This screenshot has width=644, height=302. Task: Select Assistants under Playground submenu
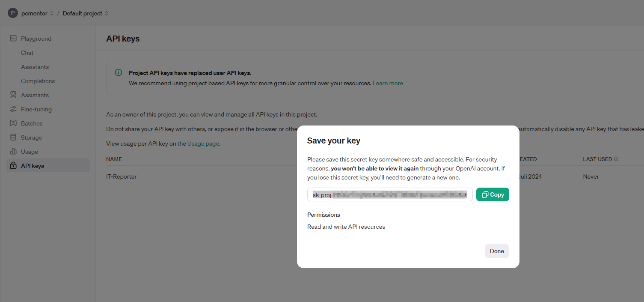[x=35, y=67]
